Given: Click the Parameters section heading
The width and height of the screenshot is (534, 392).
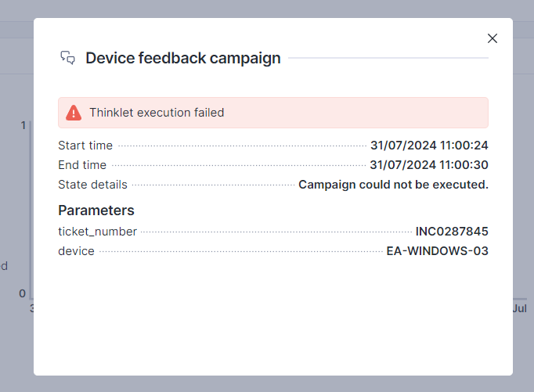Looking at the screenshot, I should click(x=96, y=210).
